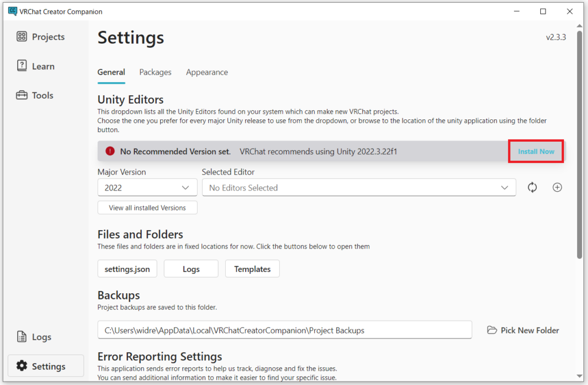Click 'VRChat recommends using Unity 2022.3.22f1' text
Image resolution: width=588 pixels, height=385 pixels.
pyautogui.click(x=318, y=151)
